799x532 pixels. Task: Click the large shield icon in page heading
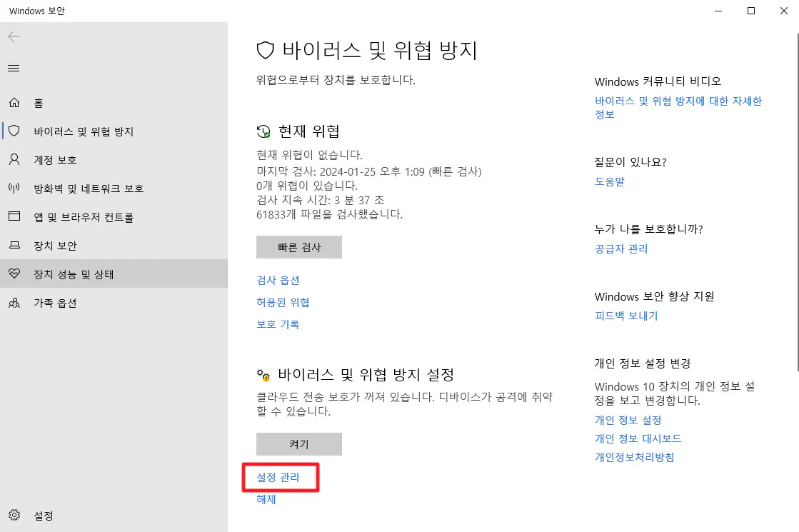(x=266, y=51)
